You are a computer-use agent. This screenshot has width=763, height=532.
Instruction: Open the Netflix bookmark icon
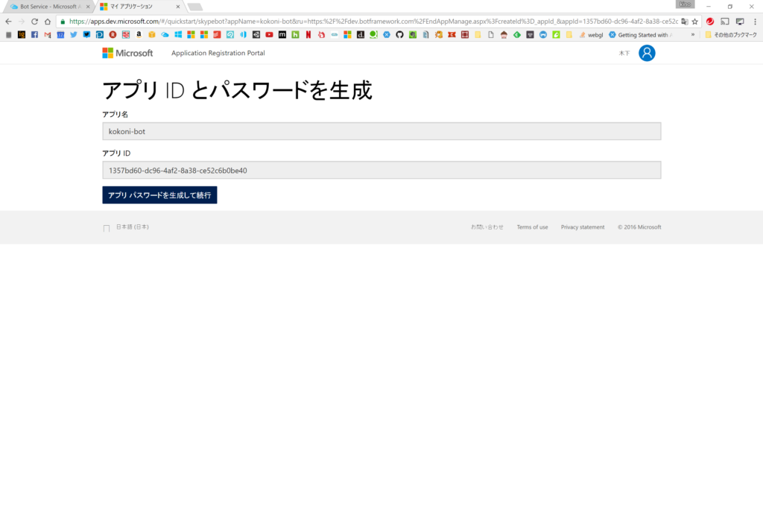(308, 35)
